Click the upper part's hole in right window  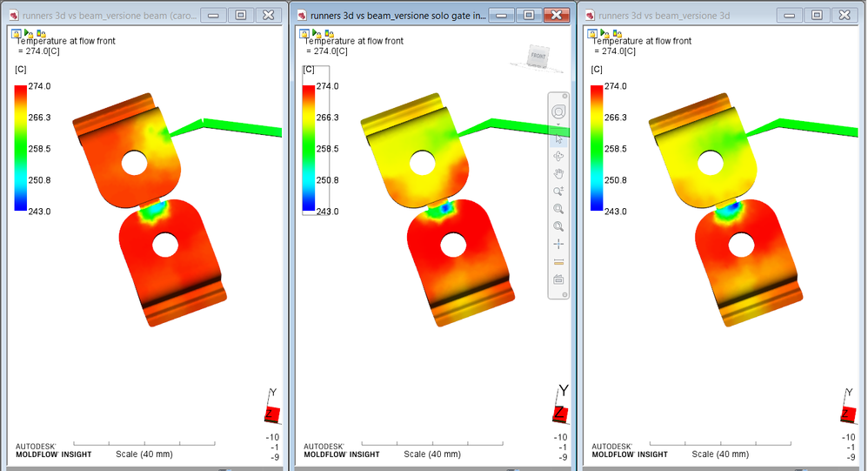(x=711, y=163)
